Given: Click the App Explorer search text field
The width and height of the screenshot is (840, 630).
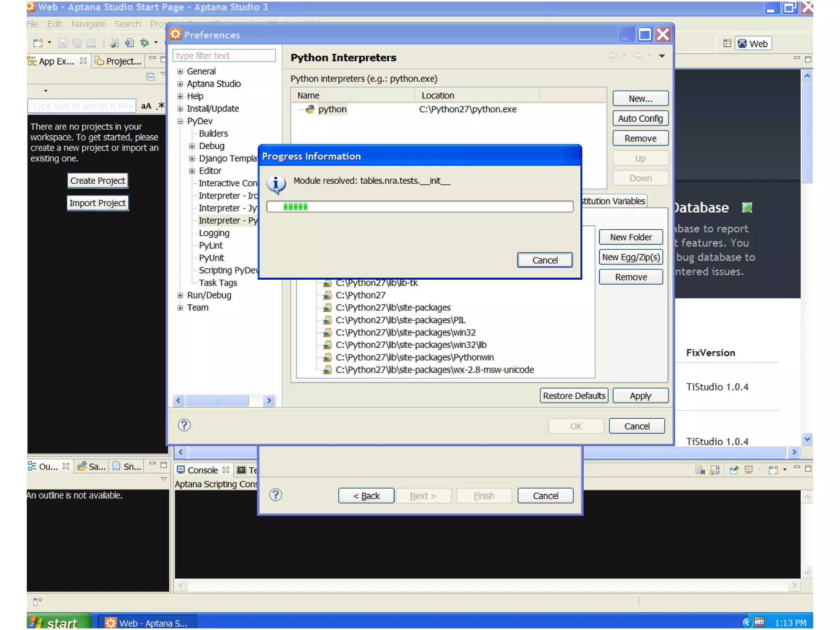Looking at the screenshot, I should 81,106.
